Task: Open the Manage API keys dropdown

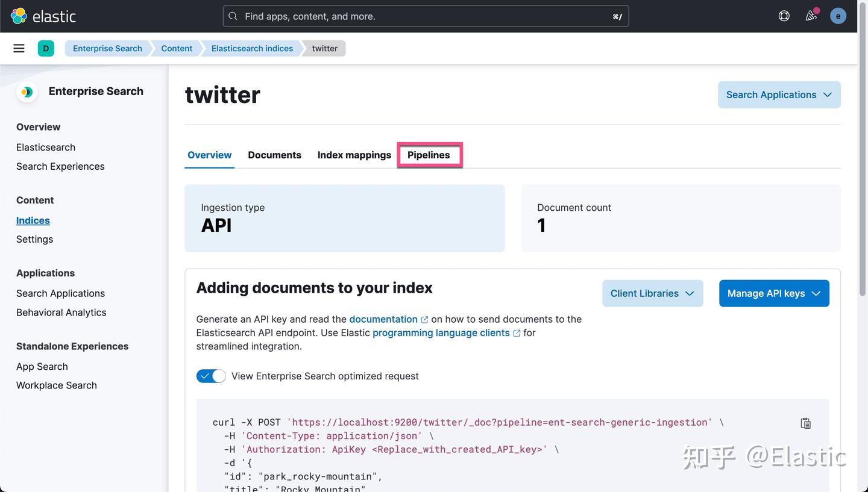Action: click(x=774, y=293)
